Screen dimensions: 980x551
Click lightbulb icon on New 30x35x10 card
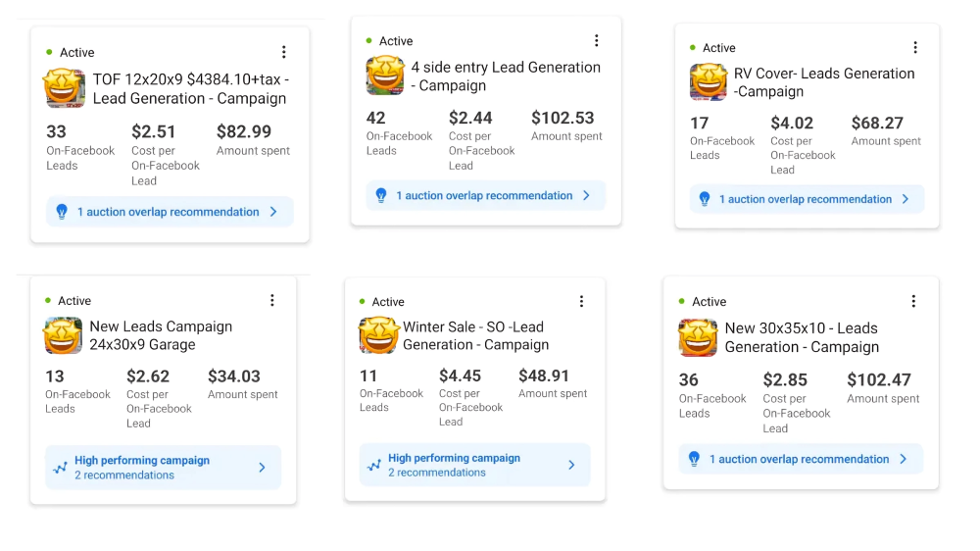[694, 459]
